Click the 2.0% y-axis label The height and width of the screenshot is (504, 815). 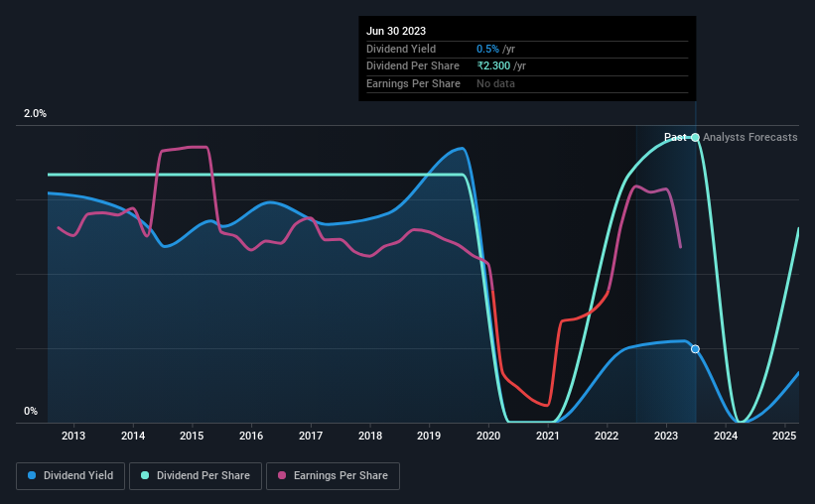pyautogui.click(x=35, y=114)
